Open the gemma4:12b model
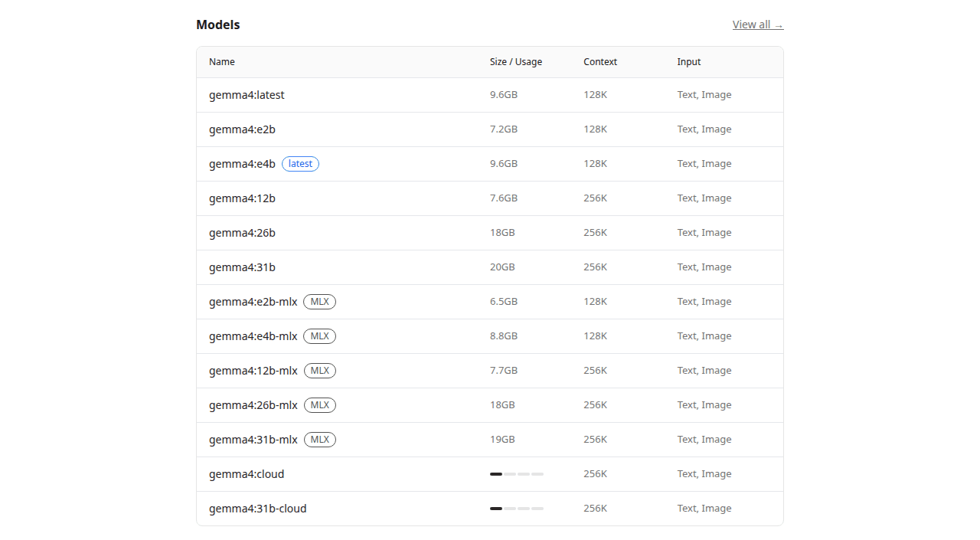 coord(242,198)
